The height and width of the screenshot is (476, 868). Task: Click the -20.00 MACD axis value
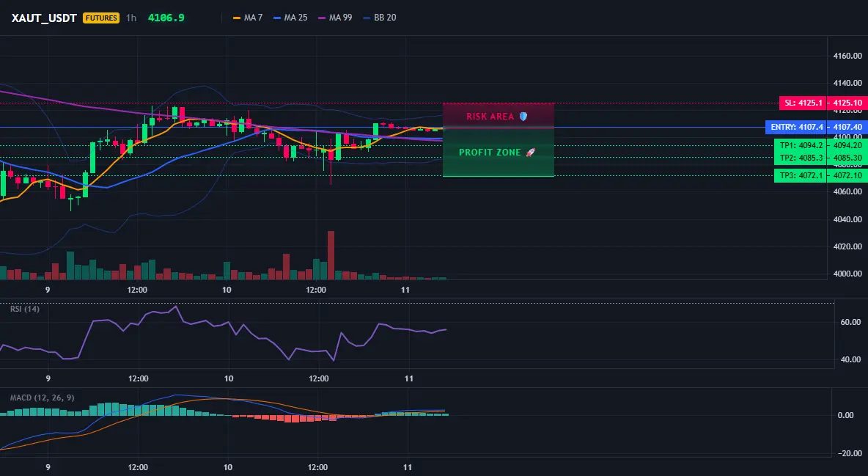(x=850, y=453)
